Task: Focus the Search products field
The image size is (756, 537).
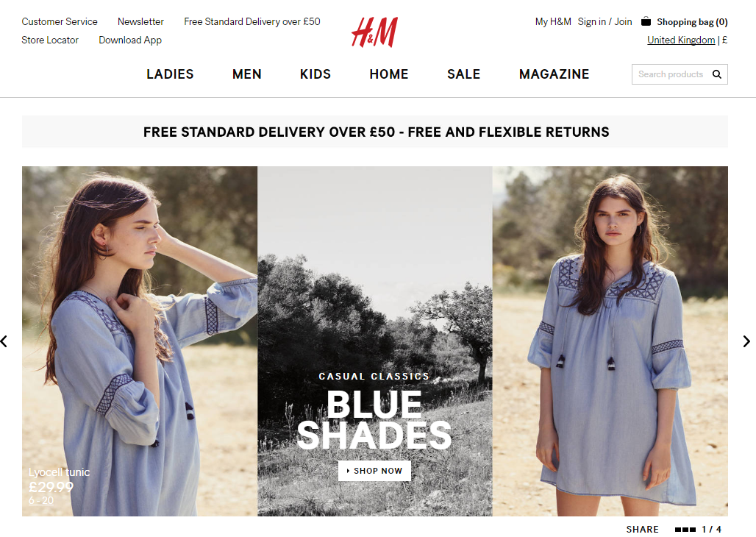Action: point(670,74)
